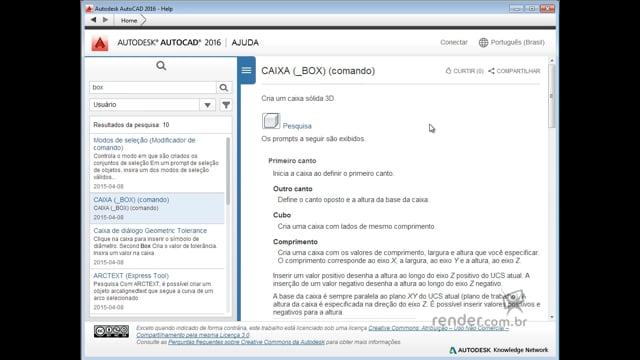This screenshot has width=640, height=360.
Task: Click the box command icon
Action: click(271, 121)
